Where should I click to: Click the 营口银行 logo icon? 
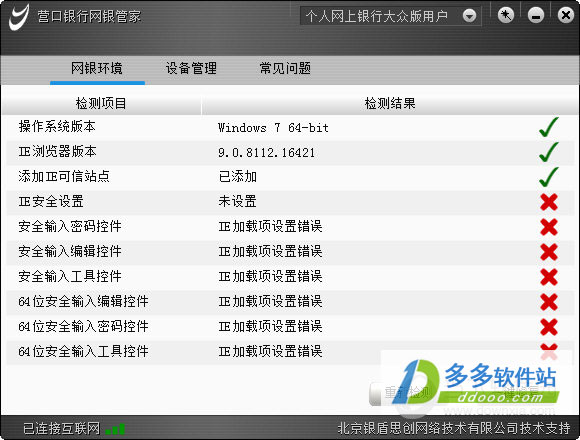point(19,17)
